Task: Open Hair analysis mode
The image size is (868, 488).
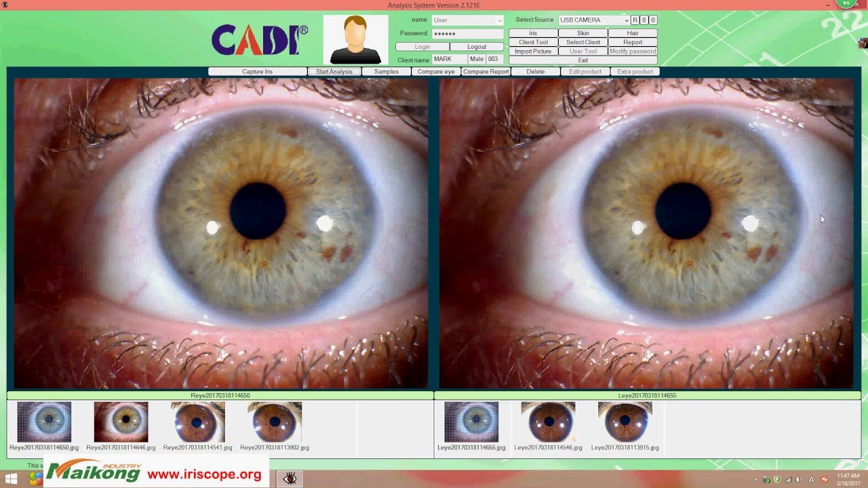Action: pyautogui.click(x=633, y=33)
